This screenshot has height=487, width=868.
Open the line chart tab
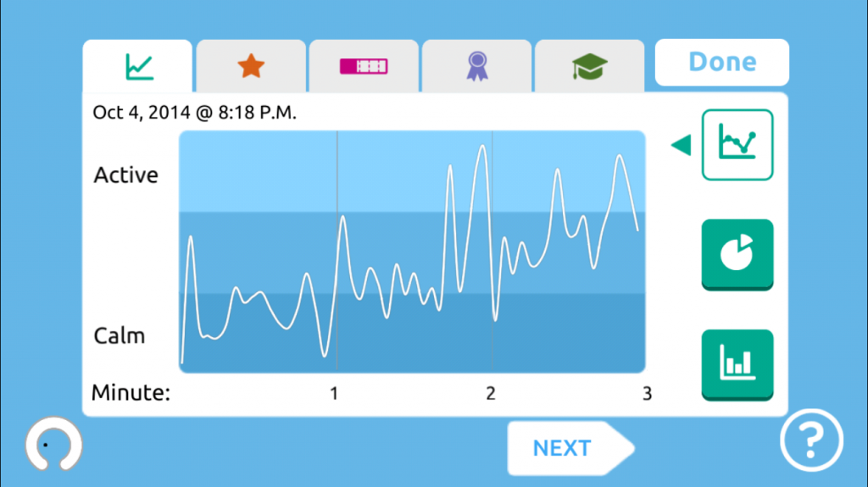[x=138, y=66]
